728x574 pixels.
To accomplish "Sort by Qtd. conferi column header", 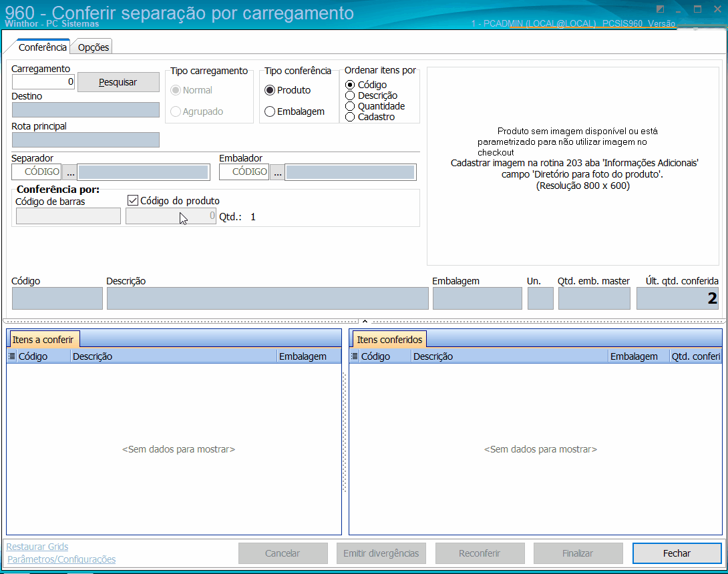I will pos(695,356).
